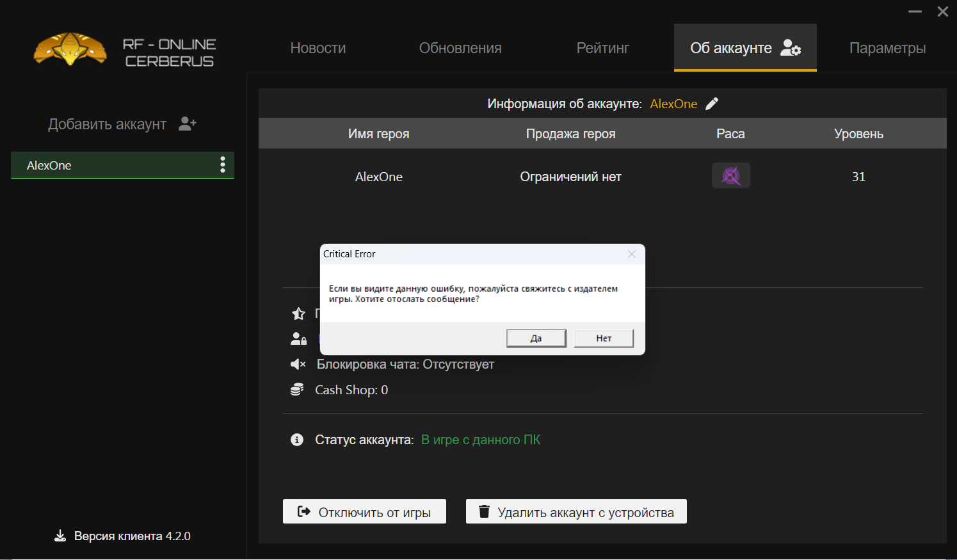
Task: Open the three-dot menu for AlexOne account
Action: point(223,165)
